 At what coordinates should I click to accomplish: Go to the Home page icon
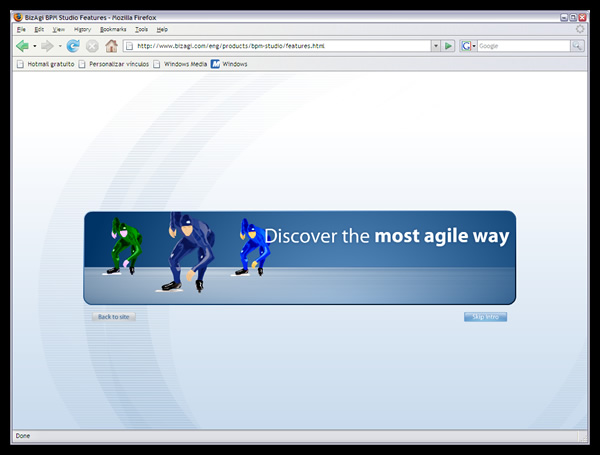tap(111, 46)
